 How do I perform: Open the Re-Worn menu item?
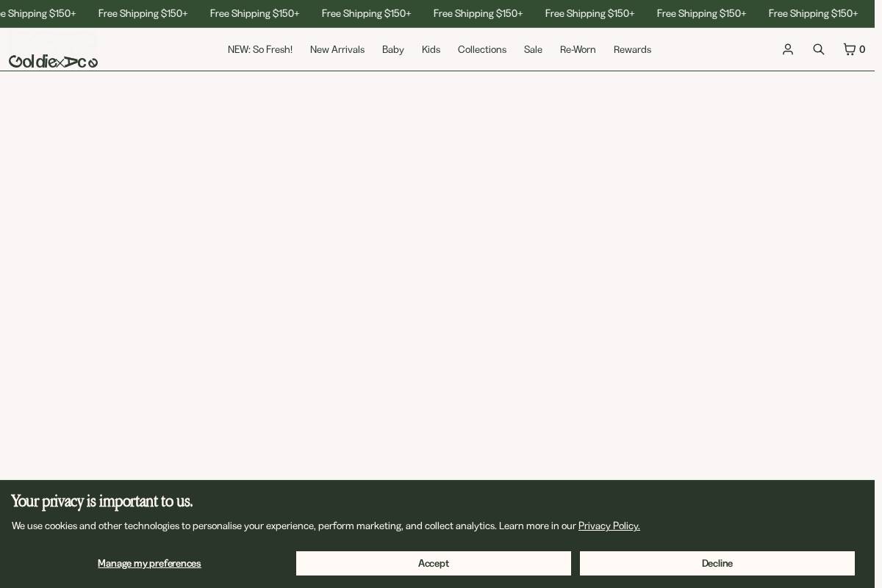pos(578,49)
